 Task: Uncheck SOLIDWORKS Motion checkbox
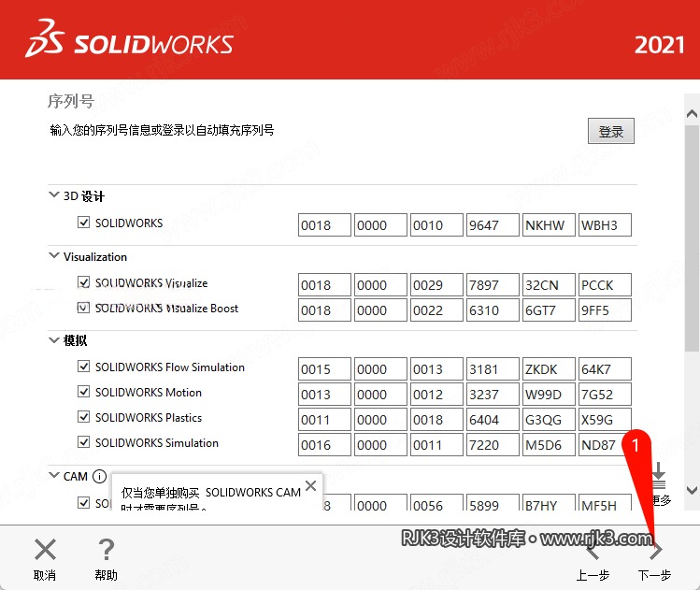pos(83,392)
